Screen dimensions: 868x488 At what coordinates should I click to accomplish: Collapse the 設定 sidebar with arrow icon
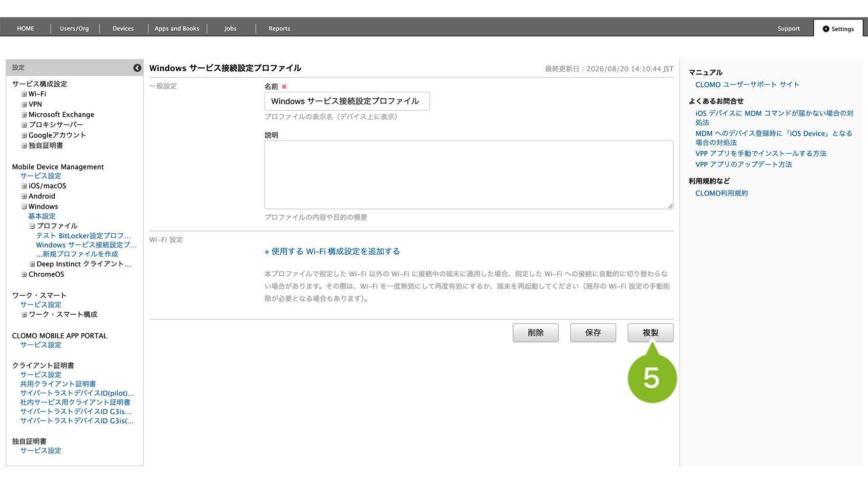(x=137, y=68)
